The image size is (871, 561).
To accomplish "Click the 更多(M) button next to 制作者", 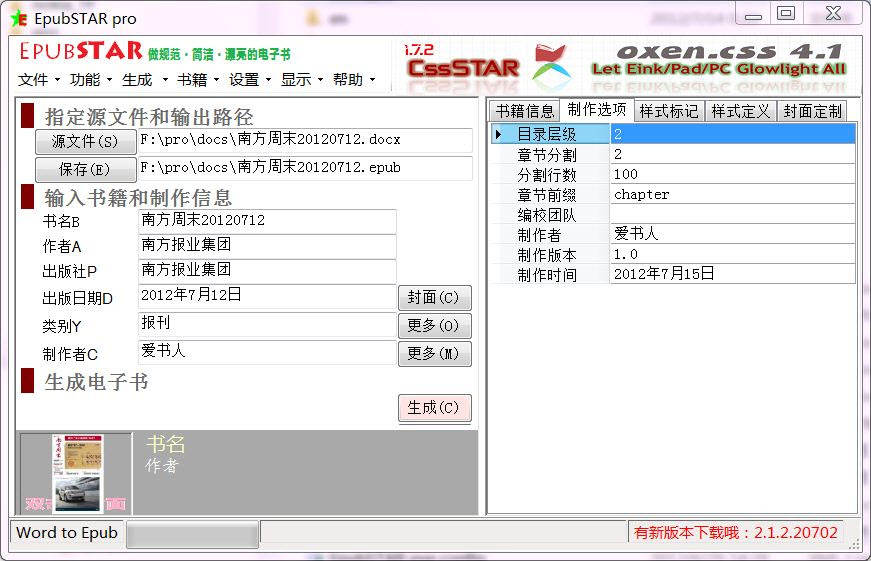I will coord(434,353).
